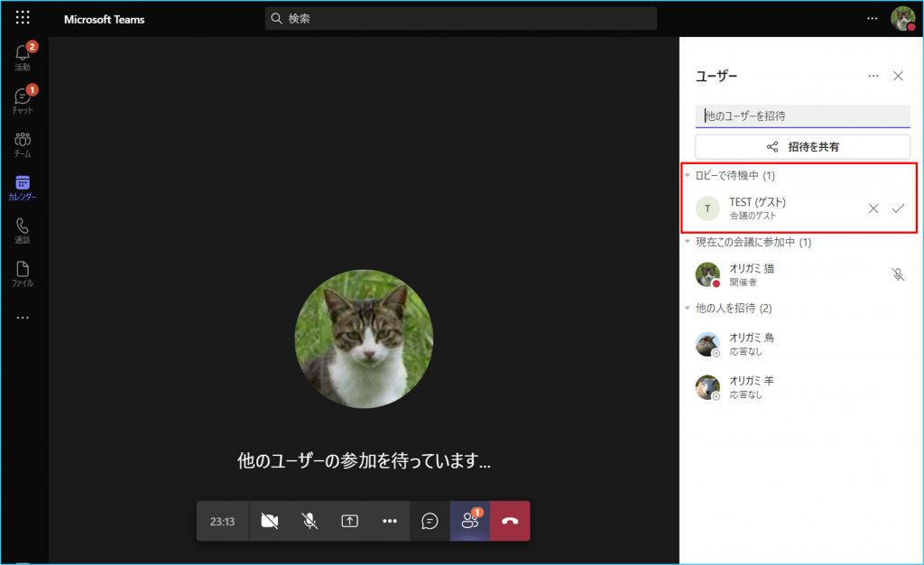Click the オリガミ 鳥 bird avatar
The image size is (924, 565).
tap(707, 344)
